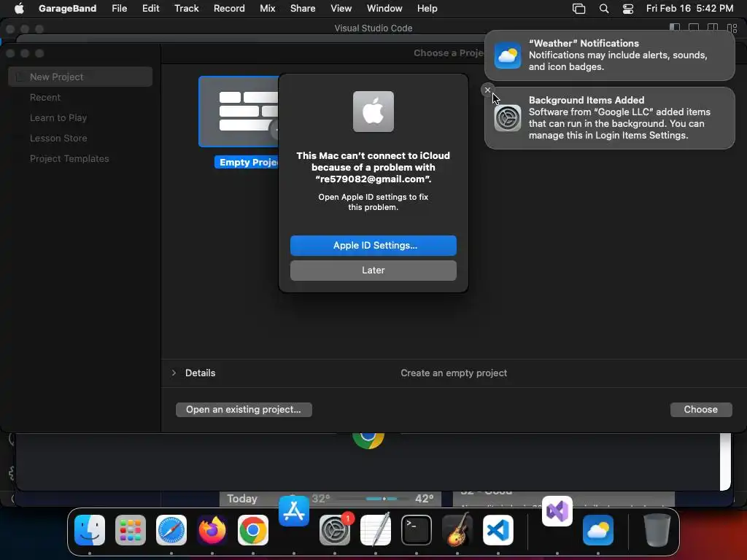Open the Apple menu
The width and height of the screenshot is (747, 560).
tap(19, 8)
